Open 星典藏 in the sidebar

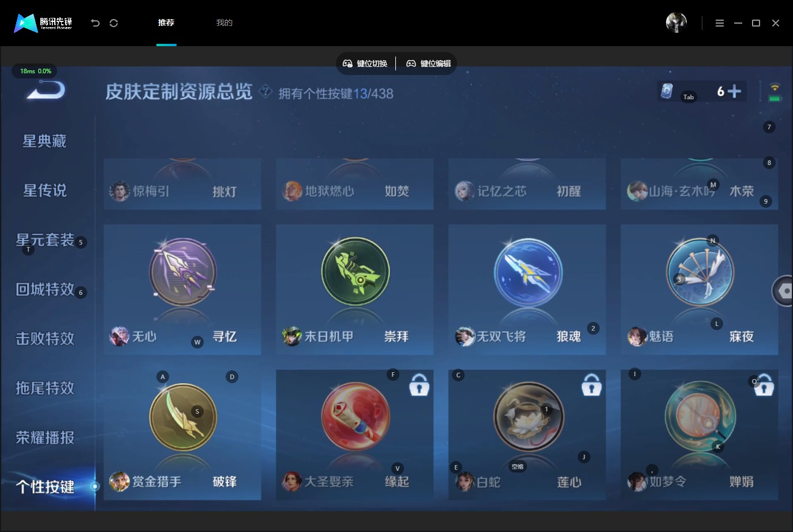[44, 141]
